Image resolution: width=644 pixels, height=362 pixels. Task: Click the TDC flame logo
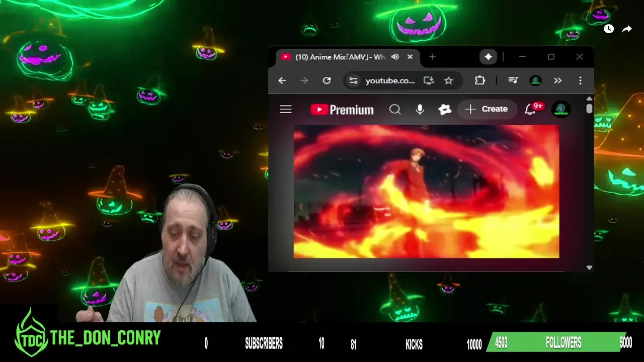(32, 333)
